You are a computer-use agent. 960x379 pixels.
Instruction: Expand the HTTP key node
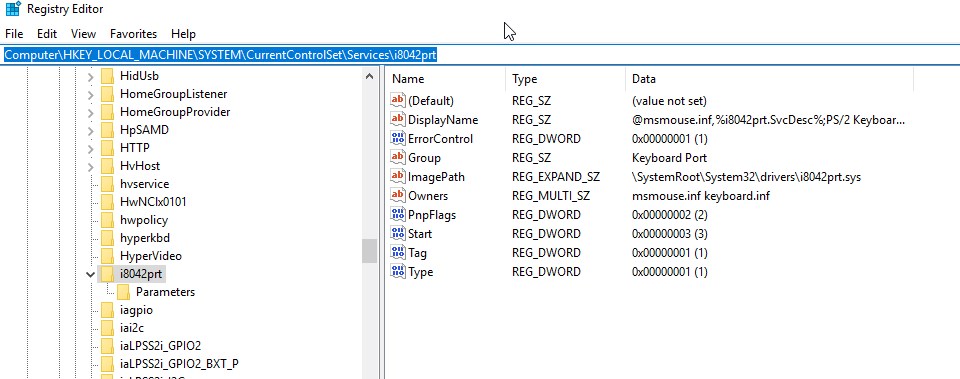pos(91,148)
